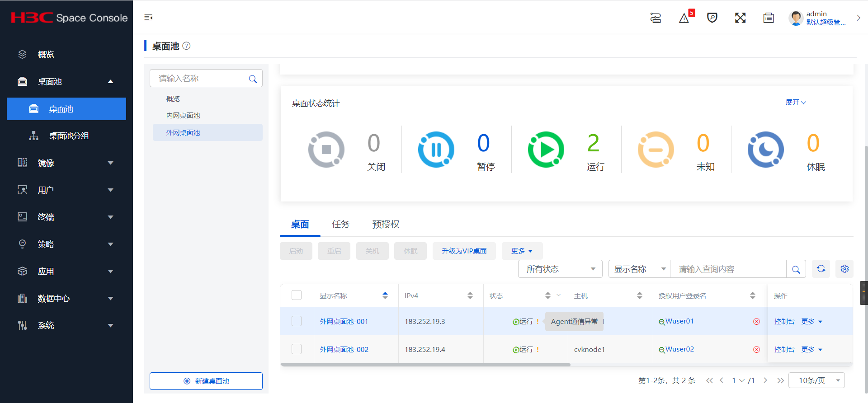
Task: Check the box for 外网桌面池-001
Action: point(297,321)
